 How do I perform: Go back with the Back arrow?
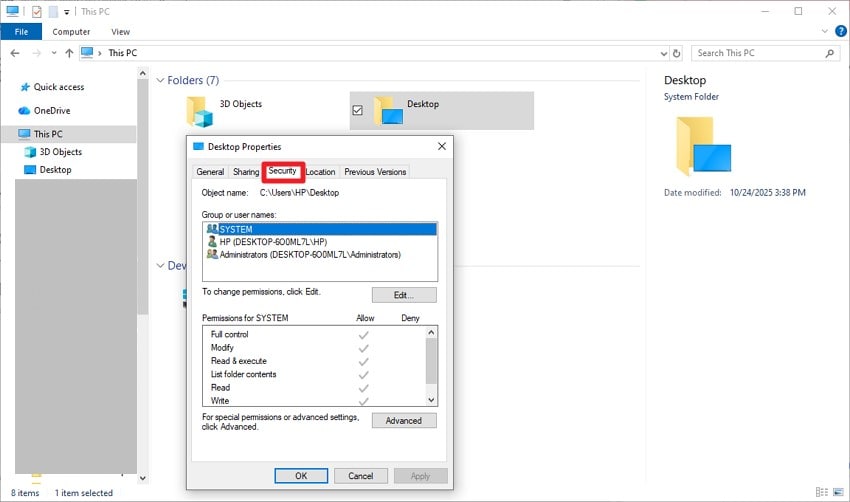(15, 53)
